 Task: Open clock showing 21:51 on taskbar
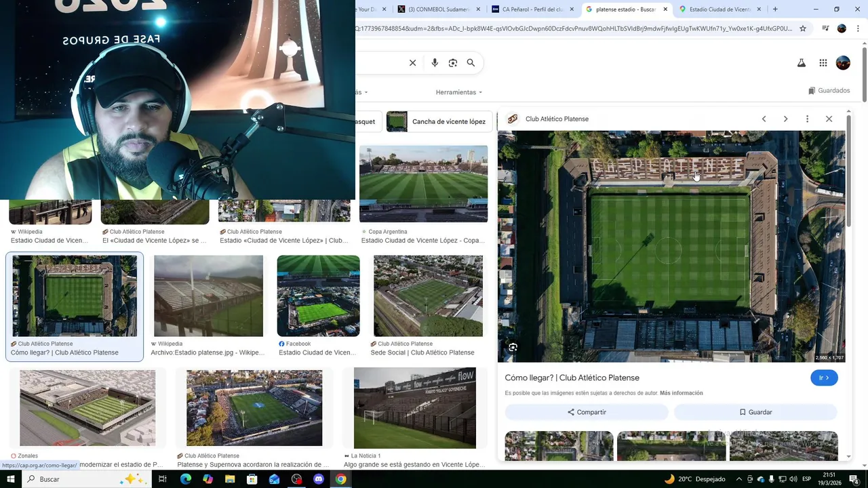click(829, 479)
